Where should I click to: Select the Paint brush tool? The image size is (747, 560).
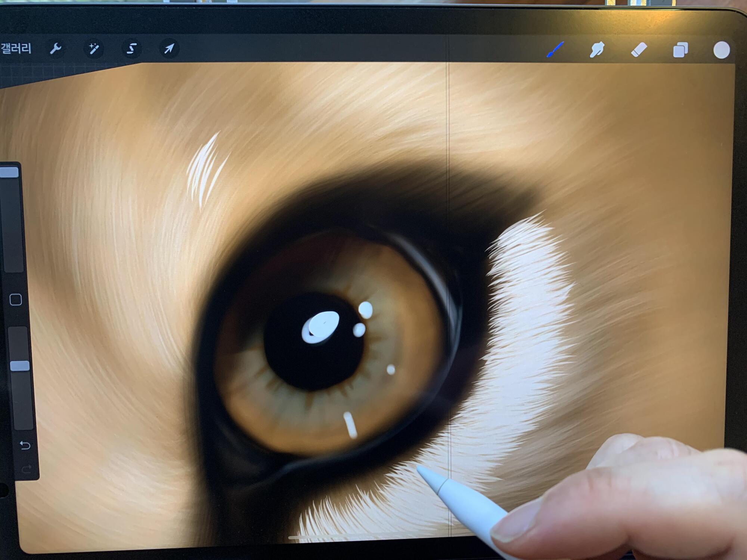coord(555,50)
